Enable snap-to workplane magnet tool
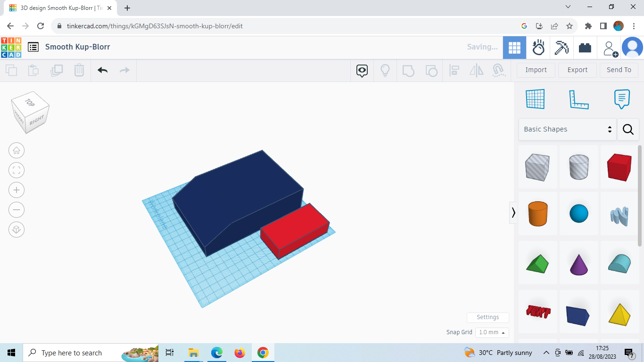Image resolution: width=644 pixels, height=362 pixels. [x=499, y=70]
